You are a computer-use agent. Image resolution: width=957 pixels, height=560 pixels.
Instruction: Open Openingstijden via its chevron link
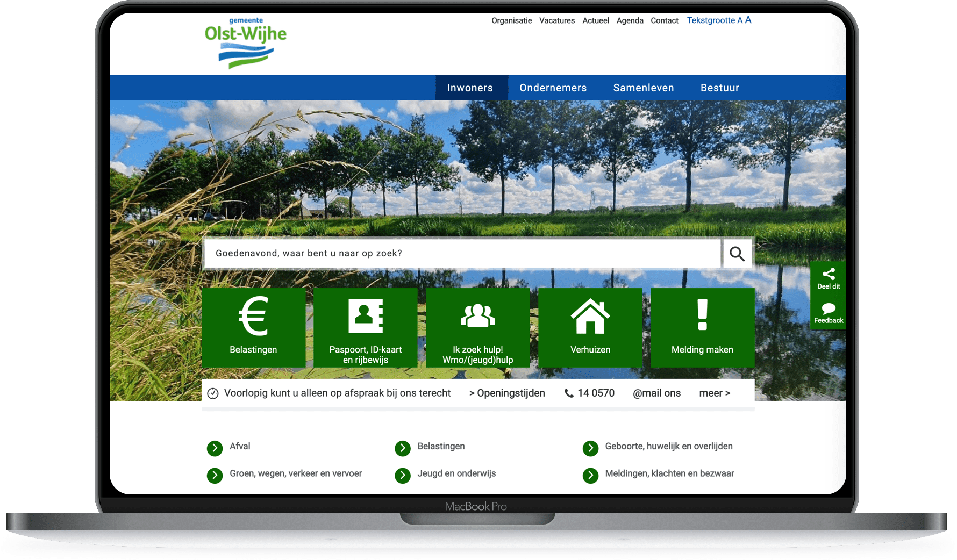tap(506, 393)
